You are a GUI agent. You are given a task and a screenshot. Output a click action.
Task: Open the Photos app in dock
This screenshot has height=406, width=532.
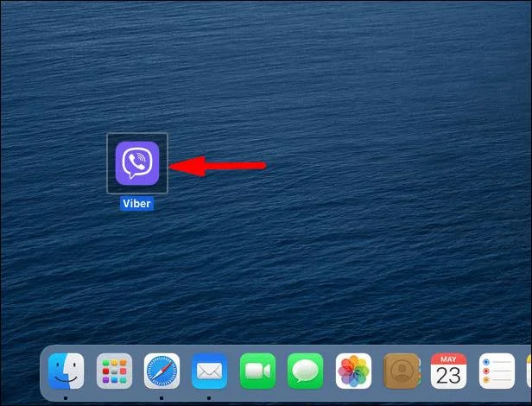click(353, 371)
